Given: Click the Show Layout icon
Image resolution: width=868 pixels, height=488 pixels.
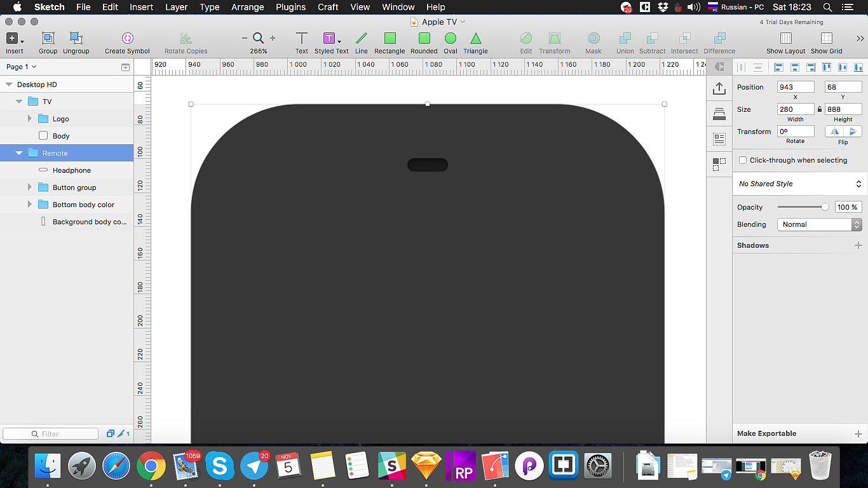Looking at the screenshot, I should pyautogui.click(x=785, y=39).
